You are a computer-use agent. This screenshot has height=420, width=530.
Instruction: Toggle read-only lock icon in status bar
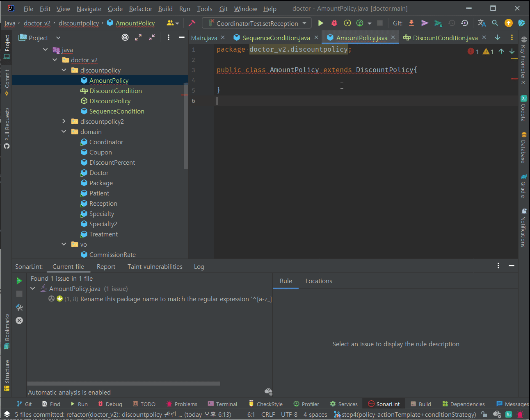pos(484,414)
